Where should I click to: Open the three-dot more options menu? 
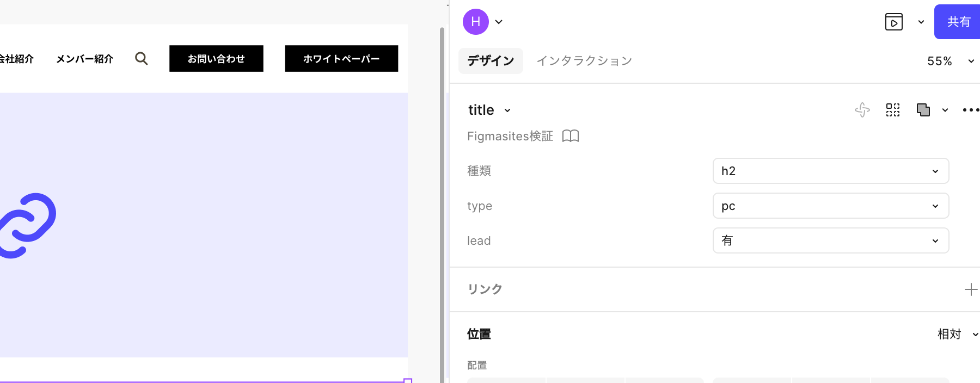pyautogui.click(x=970, y=110)
